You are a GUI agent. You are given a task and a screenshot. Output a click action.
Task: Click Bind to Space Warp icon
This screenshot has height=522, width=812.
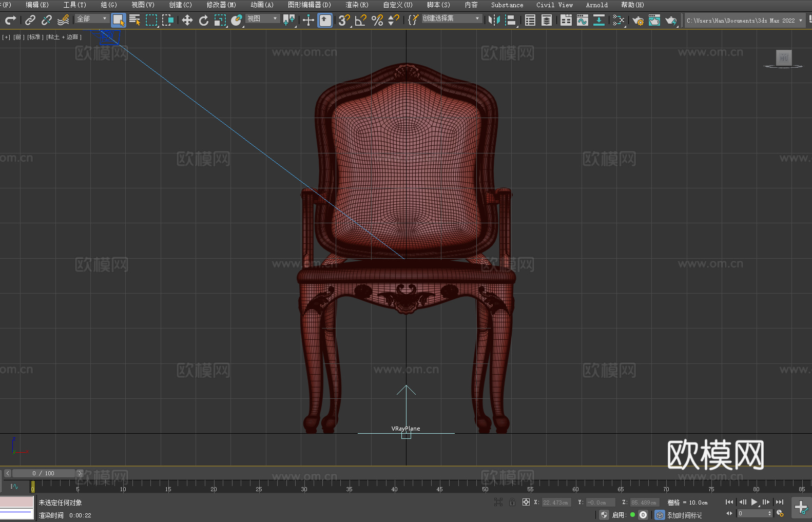pos(63,20)
